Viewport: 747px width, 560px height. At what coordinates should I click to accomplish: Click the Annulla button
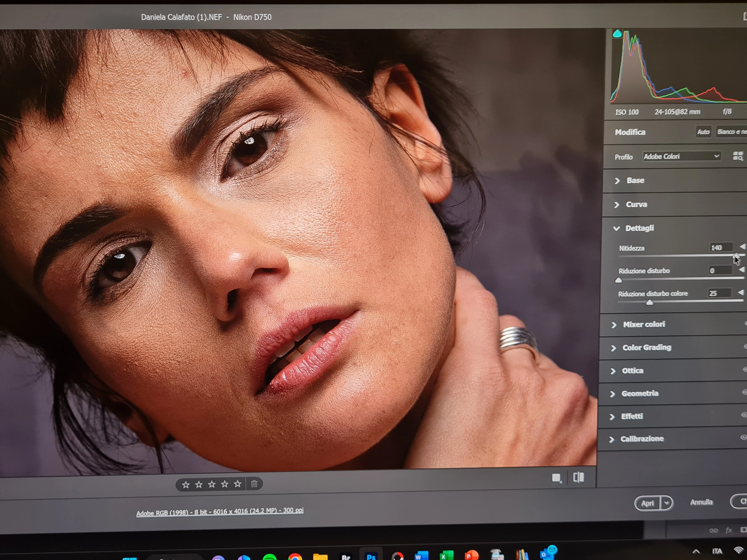[x=701, y=502]
